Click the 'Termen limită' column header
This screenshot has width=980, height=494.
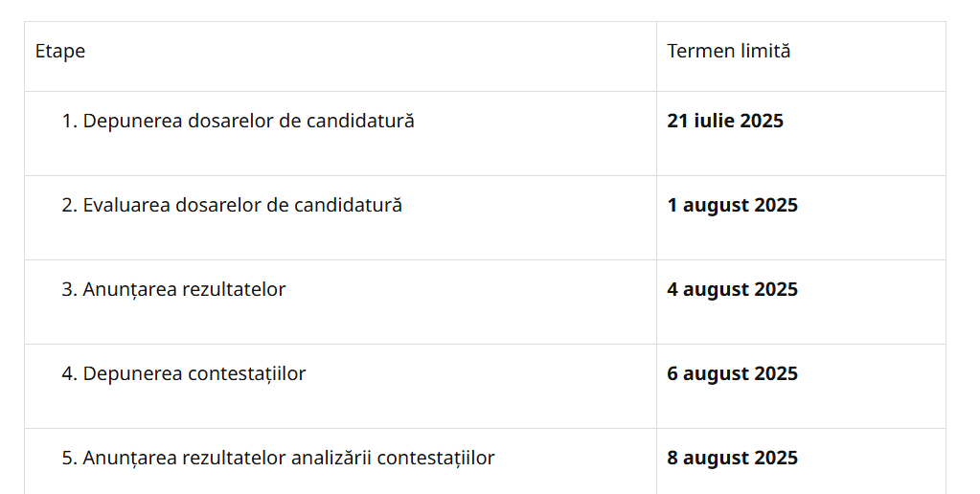tap(729, 52)
